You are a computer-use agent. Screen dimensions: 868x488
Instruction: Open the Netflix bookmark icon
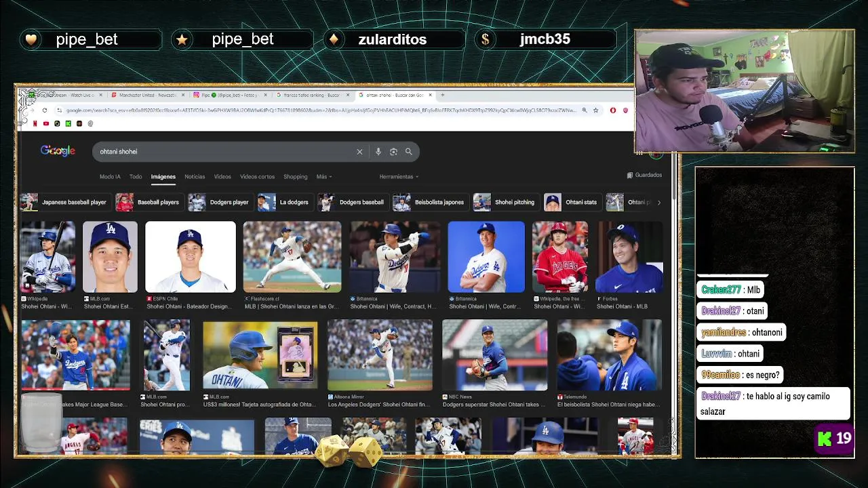pos(35,123)
